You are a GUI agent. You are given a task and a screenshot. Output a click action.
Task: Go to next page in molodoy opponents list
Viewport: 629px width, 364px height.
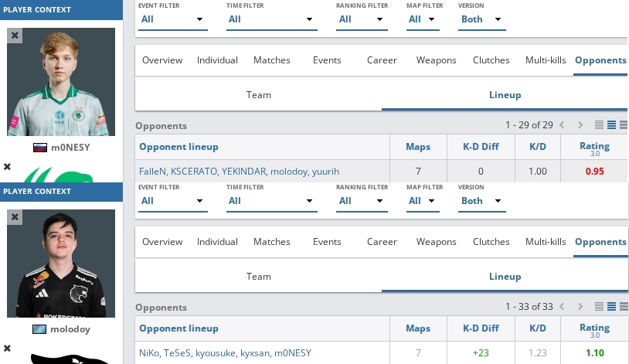point(580,307)
